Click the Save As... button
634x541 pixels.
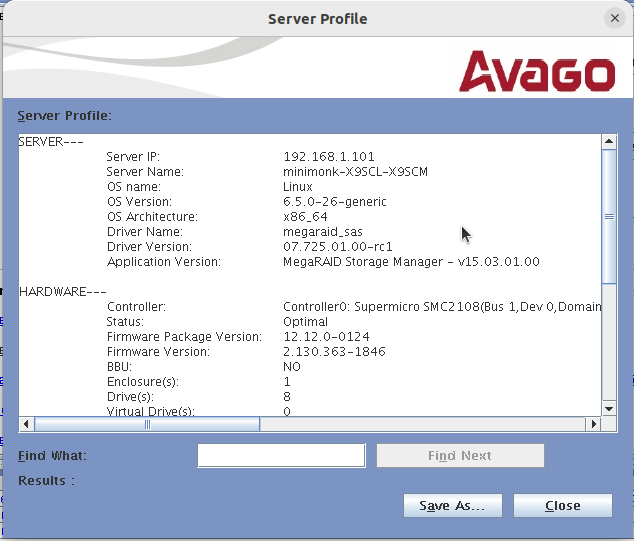(452, 505)
